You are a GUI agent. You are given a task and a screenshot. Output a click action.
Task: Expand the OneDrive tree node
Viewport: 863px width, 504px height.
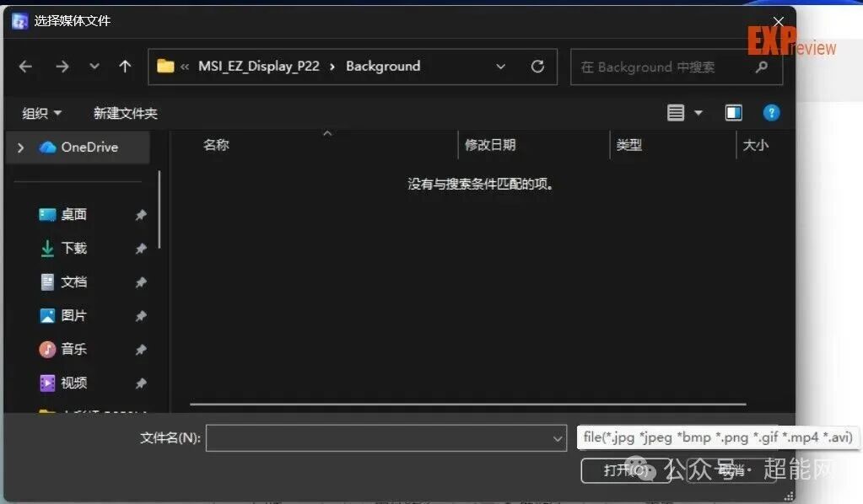(20, 147)
